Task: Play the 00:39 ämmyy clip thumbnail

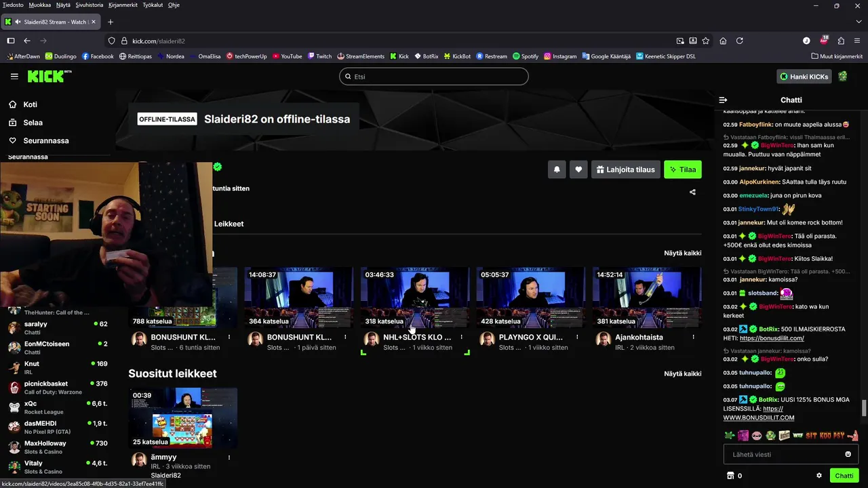Action: pos(183,418)
